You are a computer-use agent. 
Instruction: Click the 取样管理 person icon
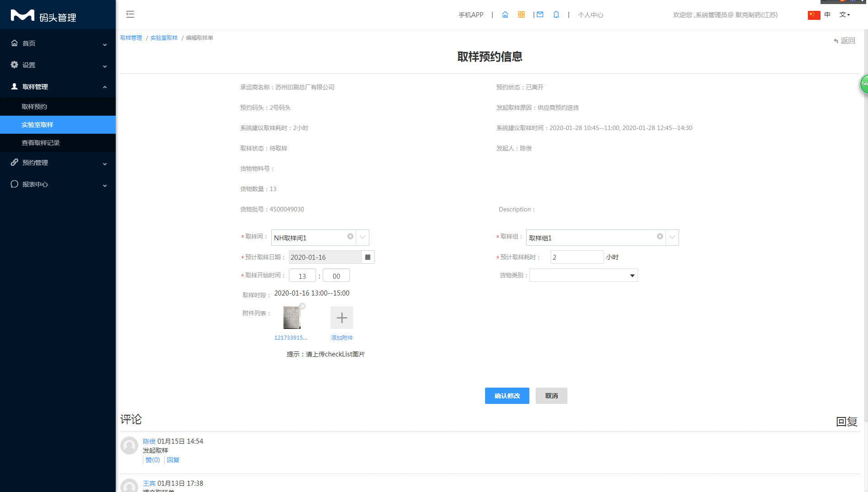tap(14, 86)
